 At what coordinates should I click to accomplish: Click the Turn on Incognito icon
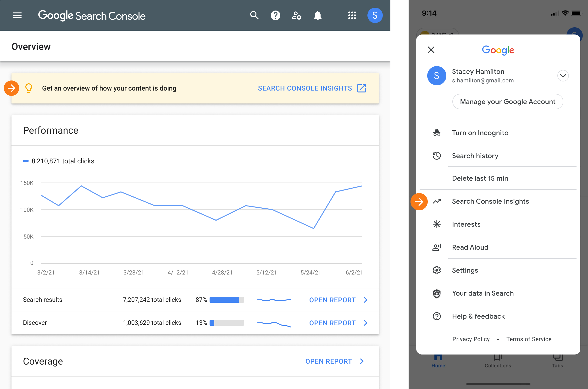437,132
